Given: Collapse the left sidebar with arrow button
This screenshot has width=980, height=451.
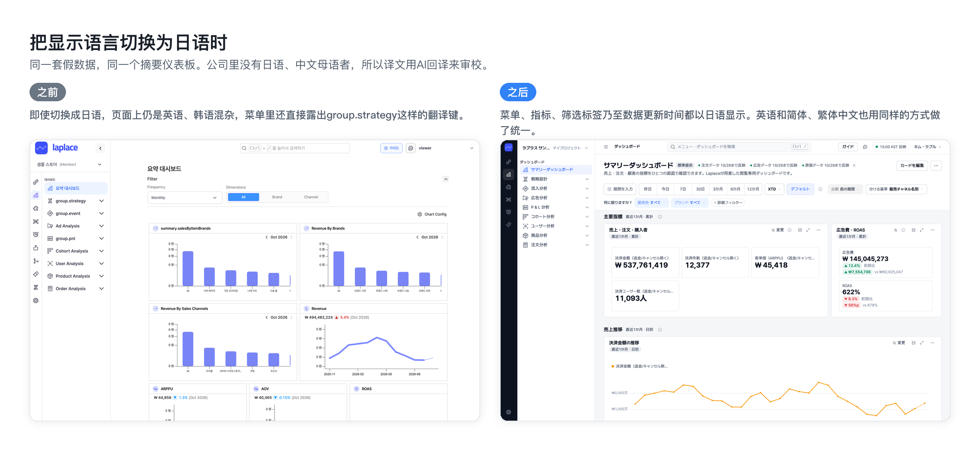Looking at the screenshot, I should tap(100, 148).
